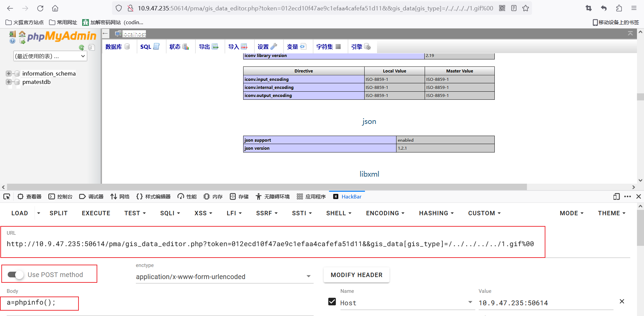644x316 pixels.
Task: Click the header Value input field
Action: click(546, 303)
